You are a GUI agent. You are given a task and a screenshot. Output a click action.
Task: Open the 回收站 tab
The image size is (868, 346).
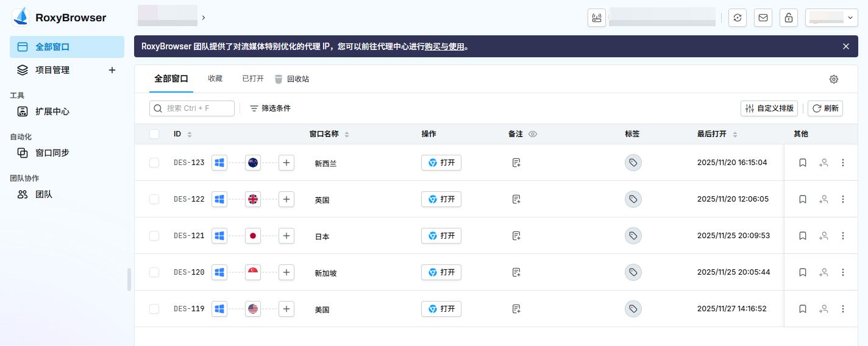[x=291, y=79]
